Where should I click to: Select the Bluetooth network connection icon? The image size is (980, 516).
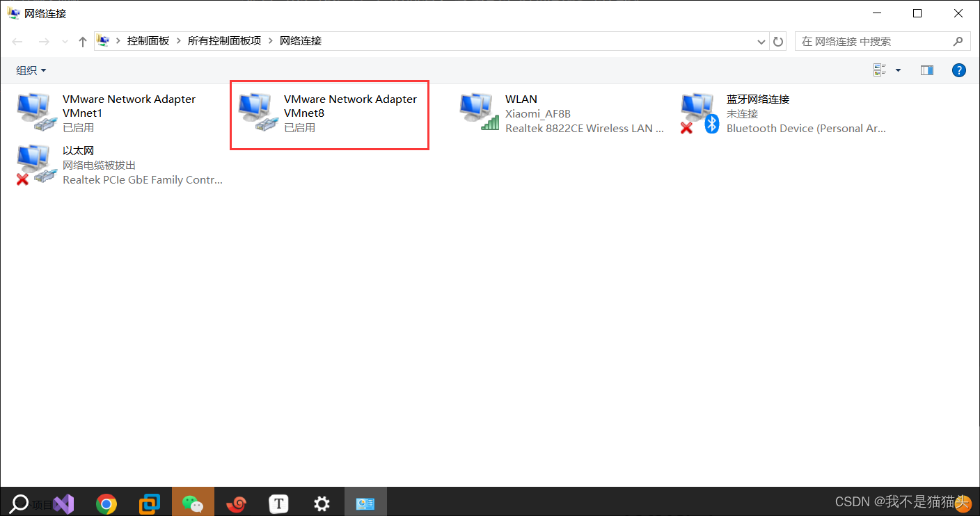point(700,113)
